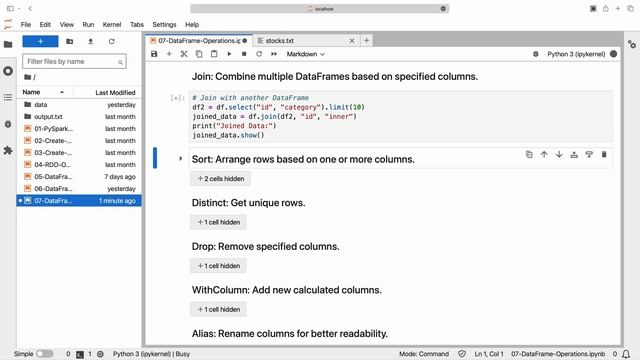
Task: Copy the selected cell in toolbar
Action: coord(199,54)
